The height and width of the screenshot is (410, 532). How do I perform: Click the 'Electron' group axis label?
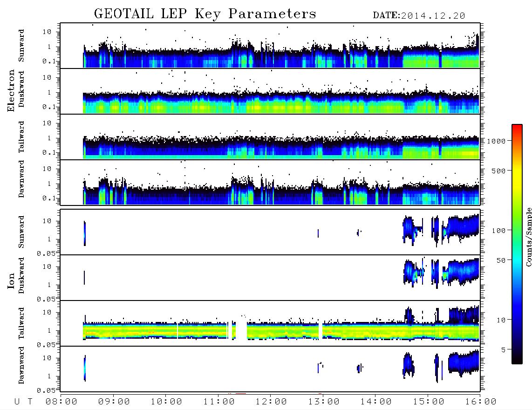click(x=11, y=90)
